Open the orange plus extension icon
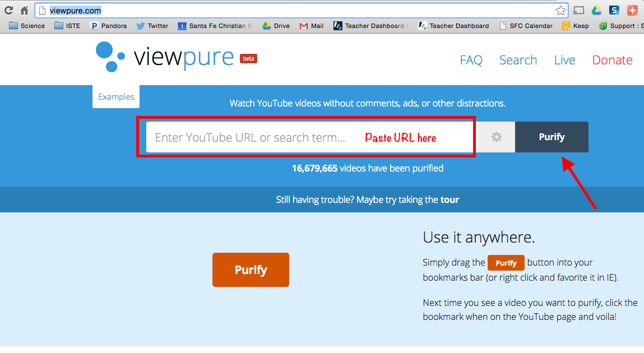The height and width of the screenshot is (353, 644). [632, 10]
